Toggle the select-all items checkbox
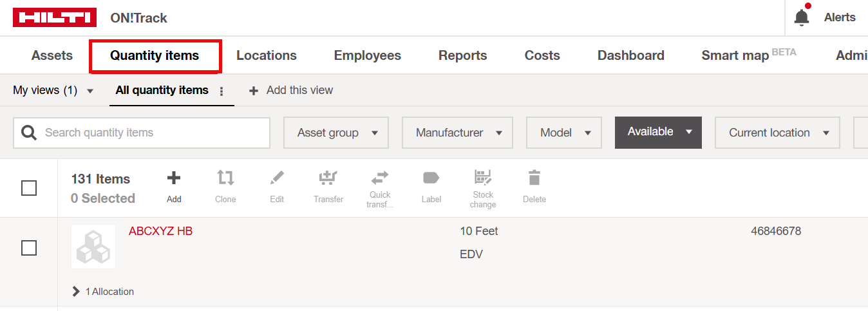 pos(29,188)
